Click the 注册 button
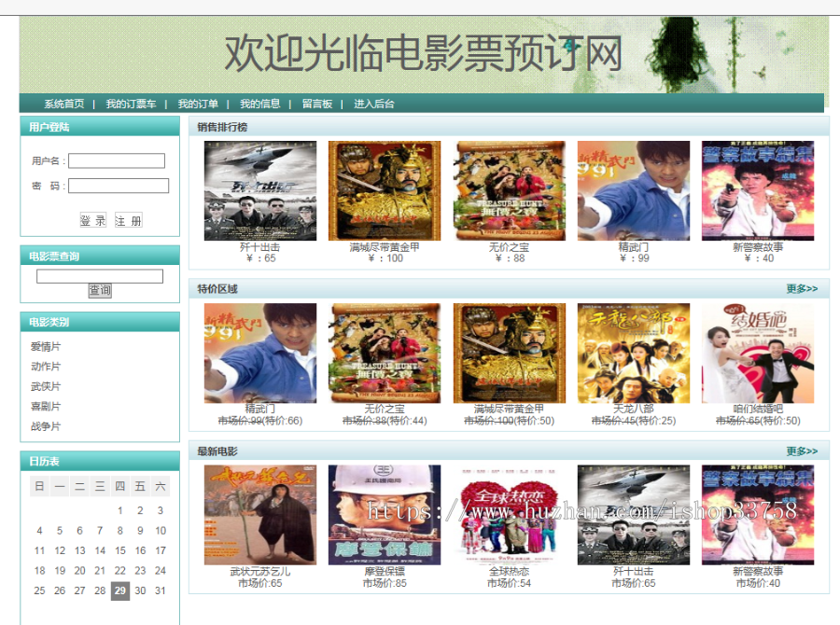The width and height of the screenshot is (840, 625). click(129, 220)
